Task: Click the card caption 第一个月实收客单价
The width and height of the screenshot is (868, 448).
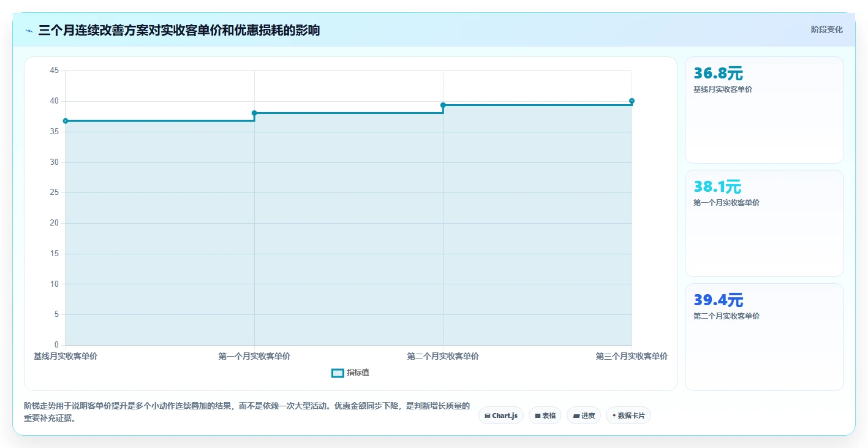Action: tap(726, 203)
